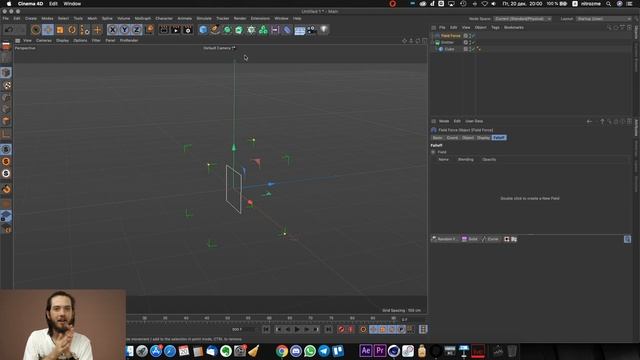Open Edit Render Settings icon

(x=188, y=30)
